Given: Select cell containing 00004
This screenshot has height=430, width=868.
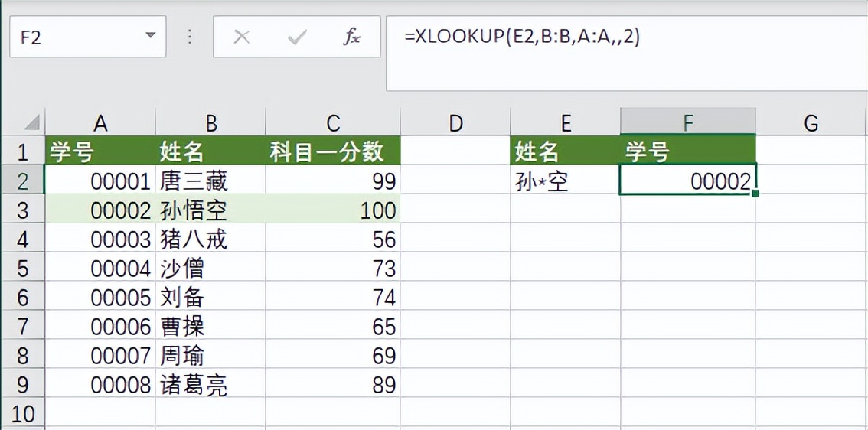Looking at the screenshot, I should point(100,267).
